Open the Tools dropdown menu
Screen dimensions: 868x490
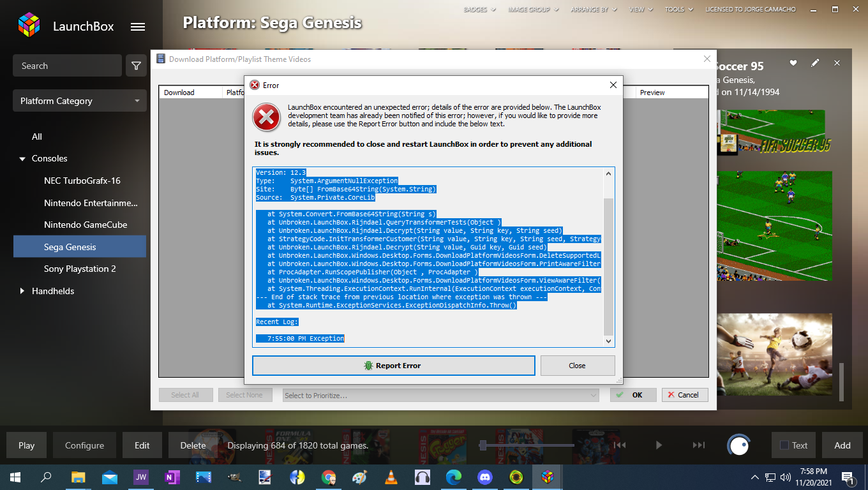679,10
